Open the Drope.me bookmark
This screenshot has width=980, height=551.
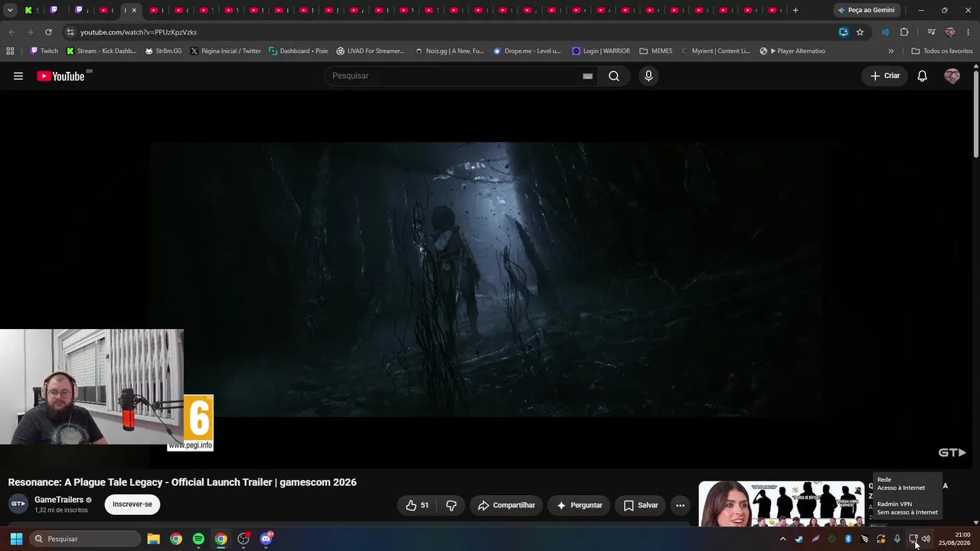tap(527, 51)
